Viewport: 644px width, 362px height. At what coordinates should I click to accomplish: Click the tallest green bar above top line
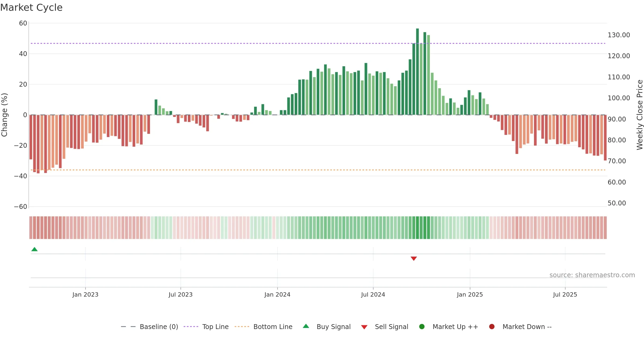click(417, 72)
